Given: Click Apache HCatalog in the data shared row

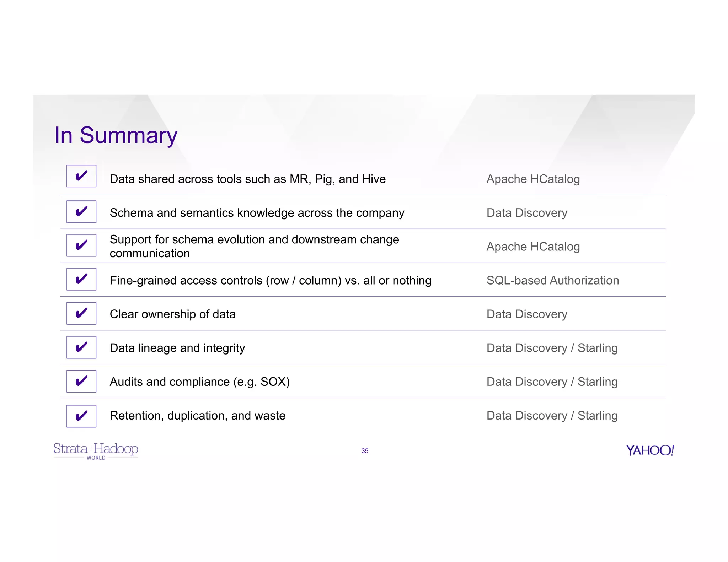Looking at the screenshot, I should (x=533, y=179).
